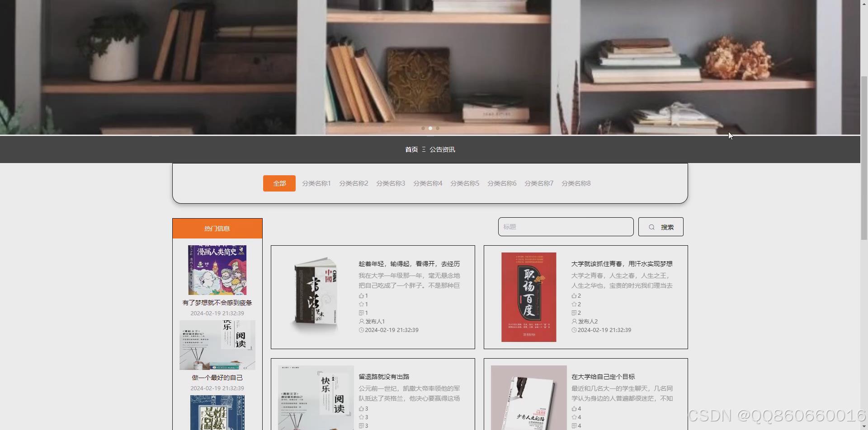Viewport: 868px width, 430px height.
Task: Click the hamburger list icon in the navigation bar
Action: [424, 149]
